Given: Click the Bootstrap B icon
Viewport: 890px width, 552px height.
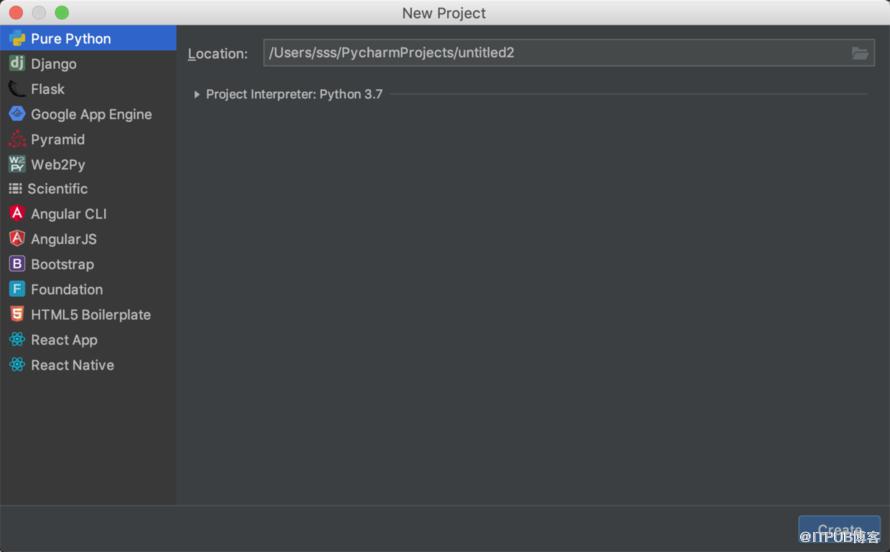Looking at the screenshot, I should (x=17, y=264).
